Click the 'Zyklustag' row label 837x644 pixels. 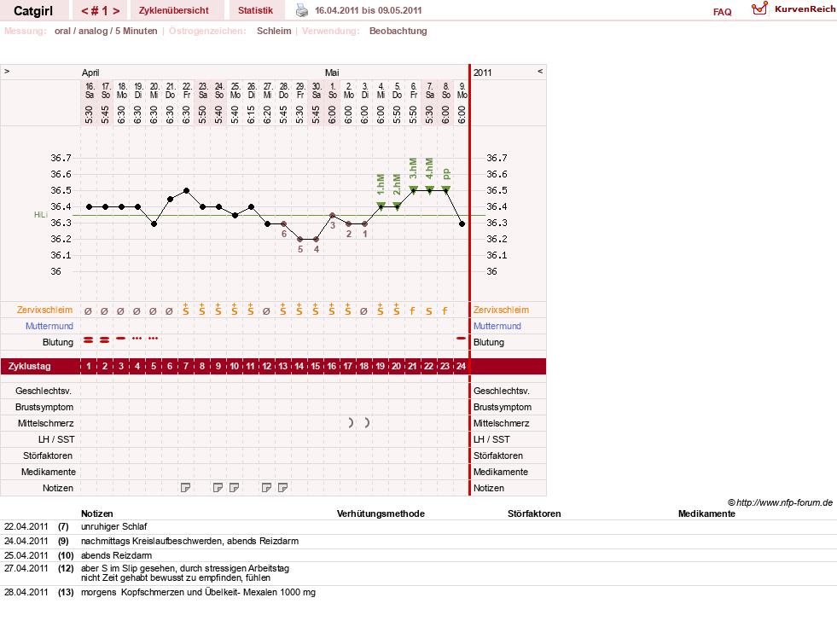click(x=29, y=367)
